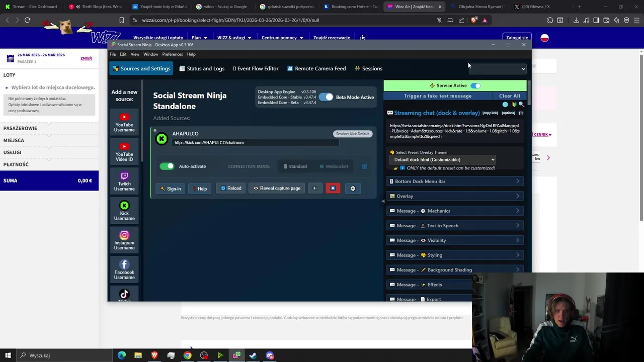Open AHAPULCO source settings gear
Screen dimensions: 644x362
click(353, 189)
